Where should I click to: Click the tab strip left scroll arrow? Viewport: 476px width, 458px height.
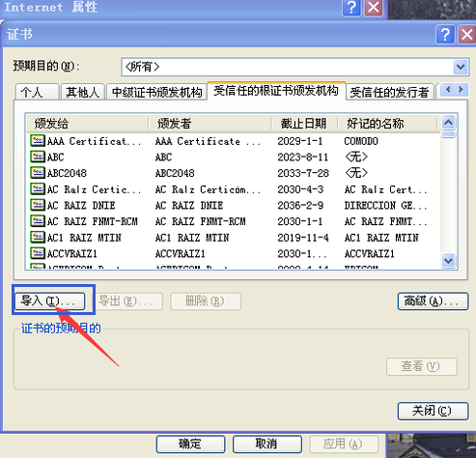(x=448, y=89)
